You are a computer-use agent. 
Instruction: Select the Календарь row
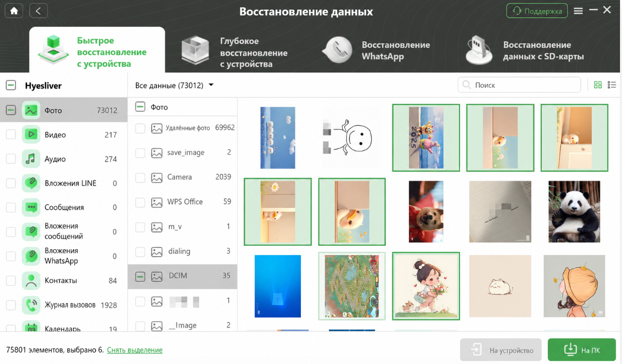pyautogui.click(x=63, y=326)
